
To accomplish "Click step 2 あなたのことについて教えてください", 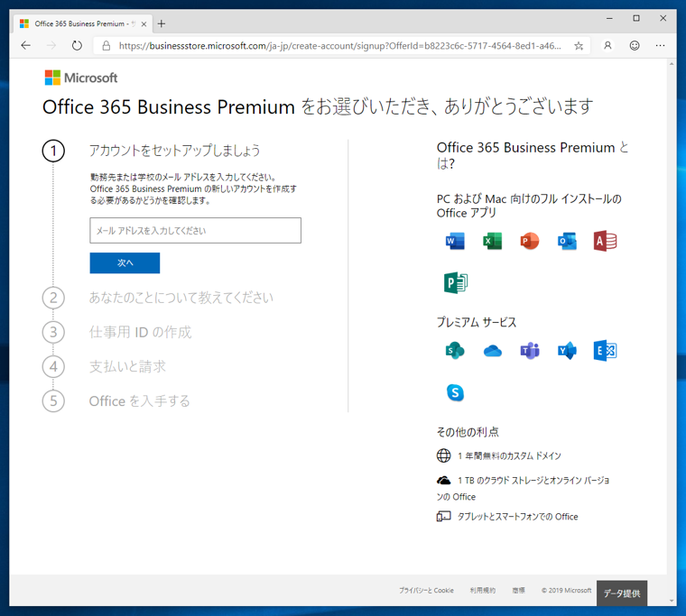I will click(181, 298).
